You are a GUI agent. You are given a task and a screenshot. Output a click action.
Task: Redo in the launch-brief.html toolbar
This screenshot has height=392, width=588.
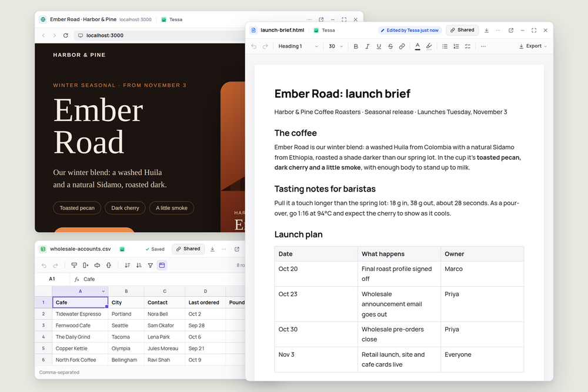coord(265,46)
